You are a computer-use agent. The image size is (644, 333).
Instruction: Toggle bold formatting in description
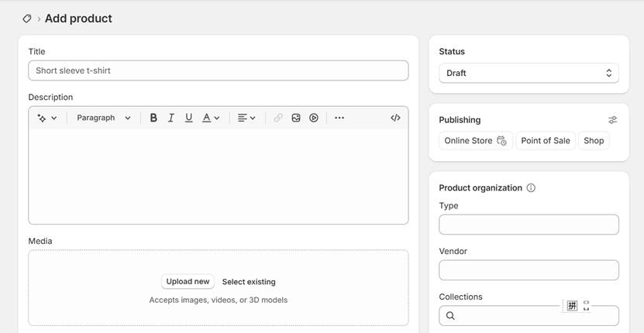(153, 118)
